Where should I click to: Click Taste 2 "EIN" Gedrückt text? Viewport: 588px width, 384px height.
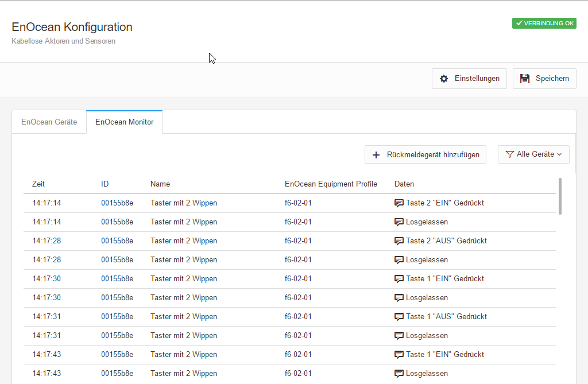[x=445, y=203]
